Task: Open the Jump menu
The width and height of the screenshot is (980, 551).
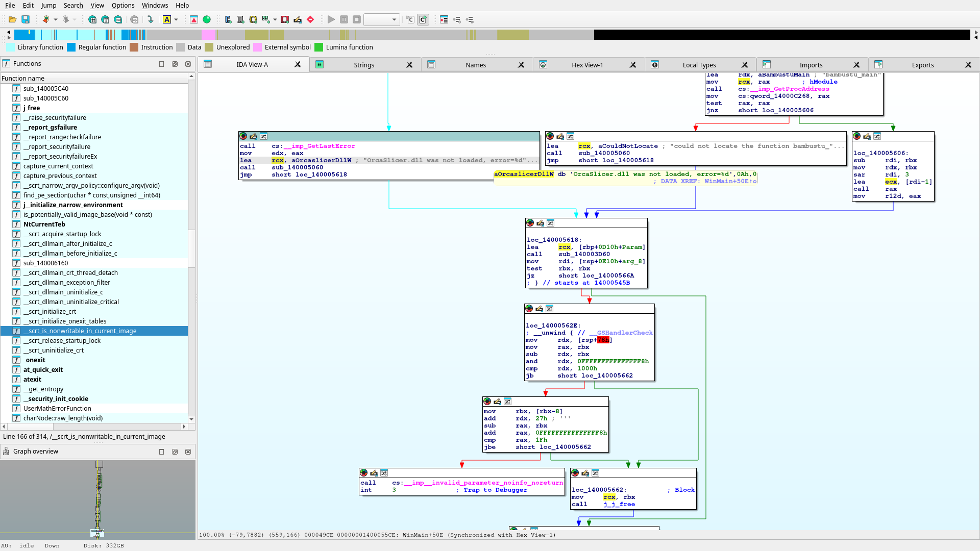Action: pos(48,5)
